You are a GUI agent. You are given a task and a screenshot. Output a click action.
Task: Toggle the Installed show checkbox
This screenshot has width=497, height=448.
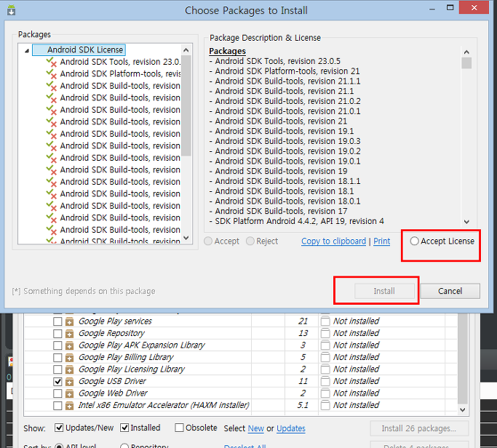point(124,428)
